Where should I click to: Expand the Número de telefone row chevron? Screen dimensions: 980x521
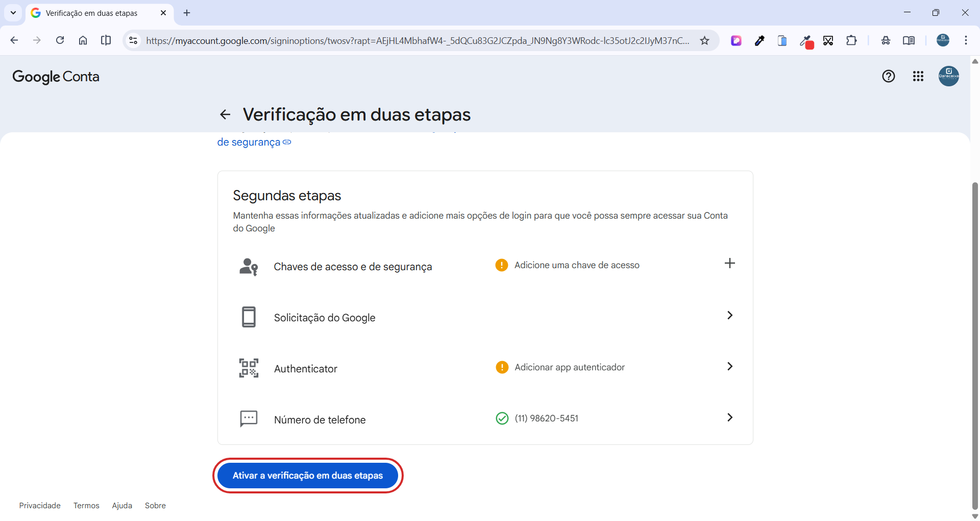coord(730,417)
